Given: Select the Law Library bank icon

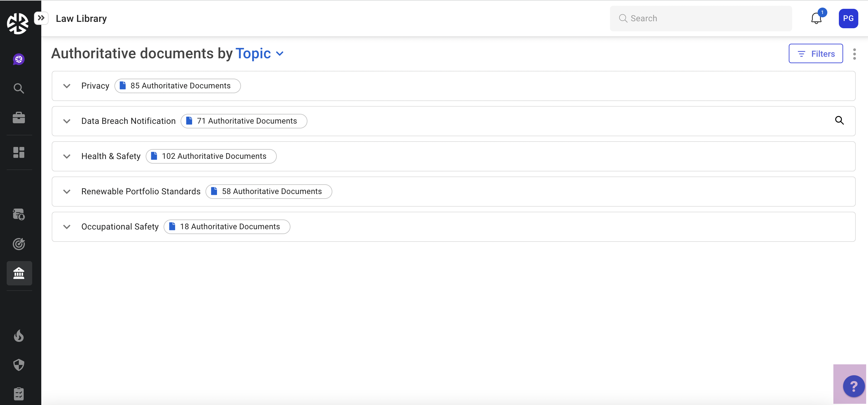Looking at the screenshot, I should pyautogui.click(x=19, y=273).
